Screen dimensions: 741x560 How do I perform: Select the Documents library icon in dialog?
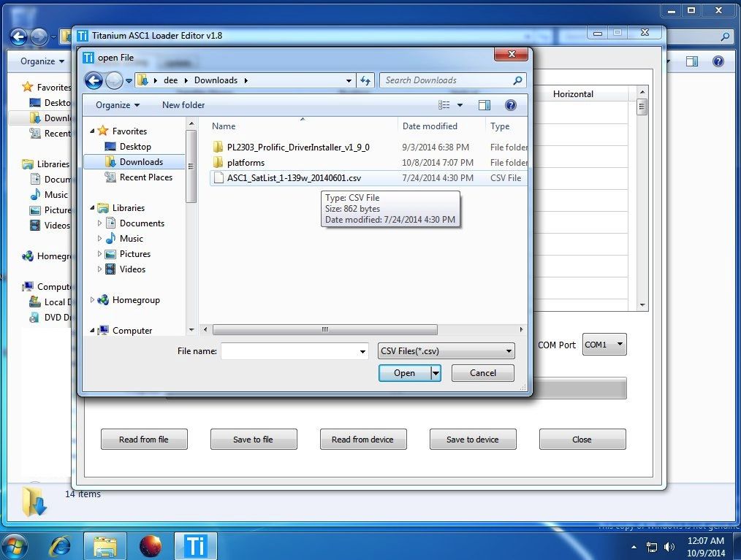coord(110,223)
